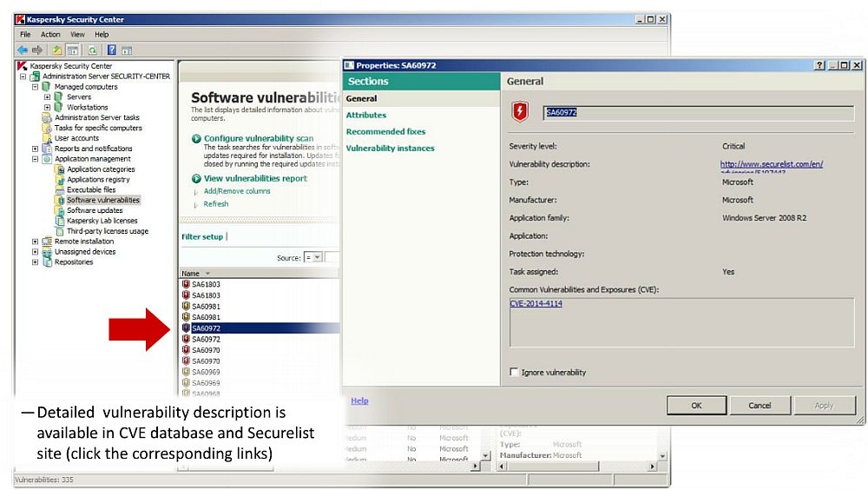Click the Repositories icon in tree

pyautogui.click(x=47, y=262)
